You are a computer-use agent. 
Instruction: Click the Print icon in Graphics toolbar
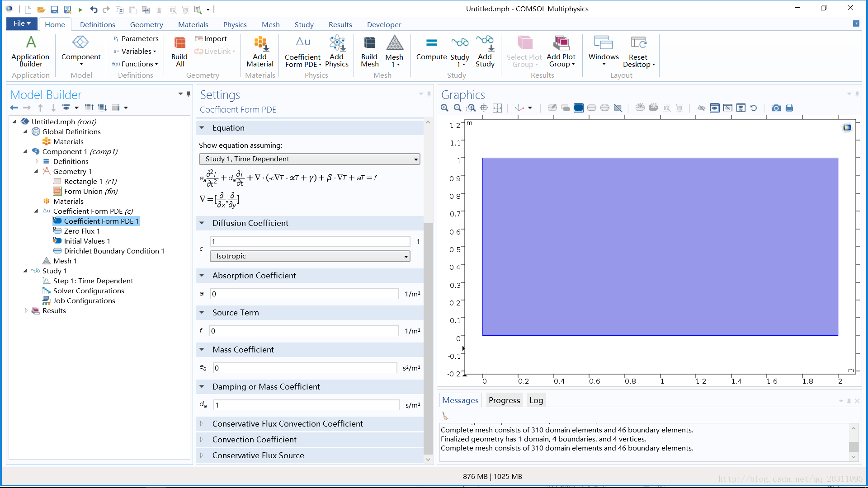click(789, 108)
